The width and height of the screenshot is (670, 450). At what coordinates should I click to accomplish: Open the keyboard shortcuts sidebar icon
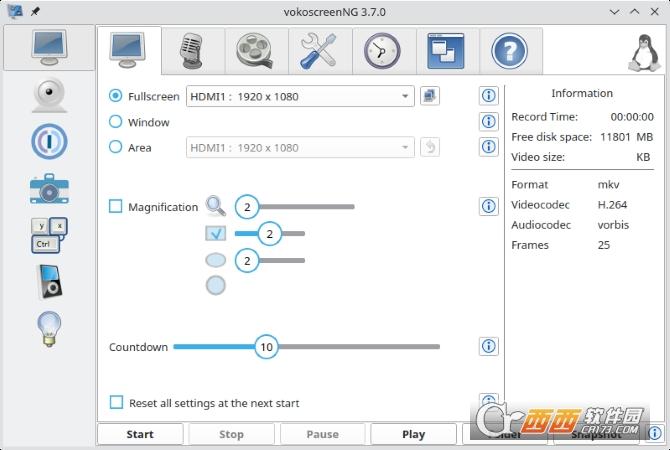[49, 235]
